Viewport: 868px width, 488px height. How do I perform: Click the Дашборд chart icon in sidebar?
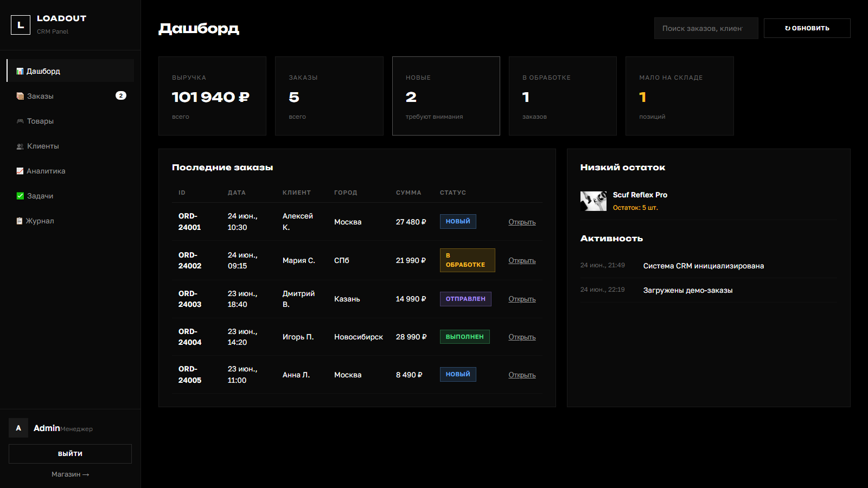click(x=20, y=71)
